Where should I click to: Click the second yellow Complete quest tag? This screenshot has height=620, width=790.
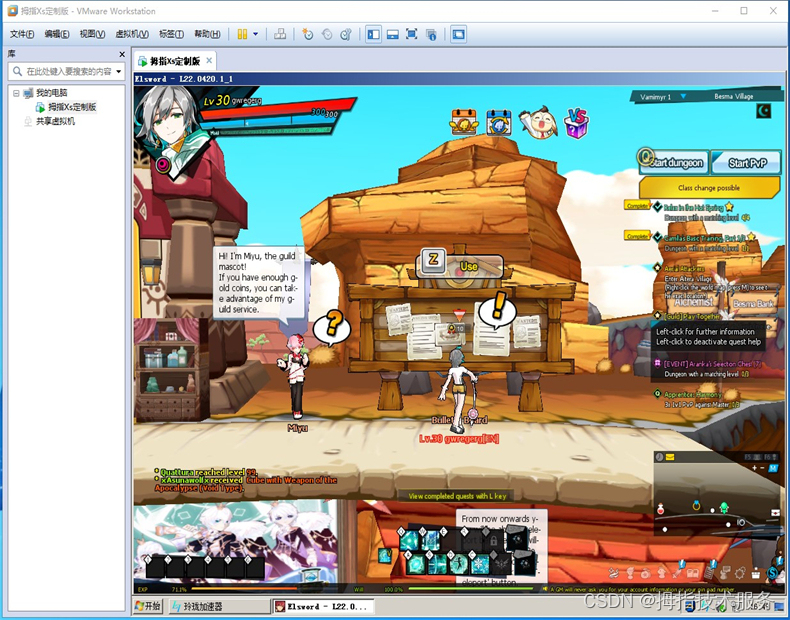tap(637, 235)
